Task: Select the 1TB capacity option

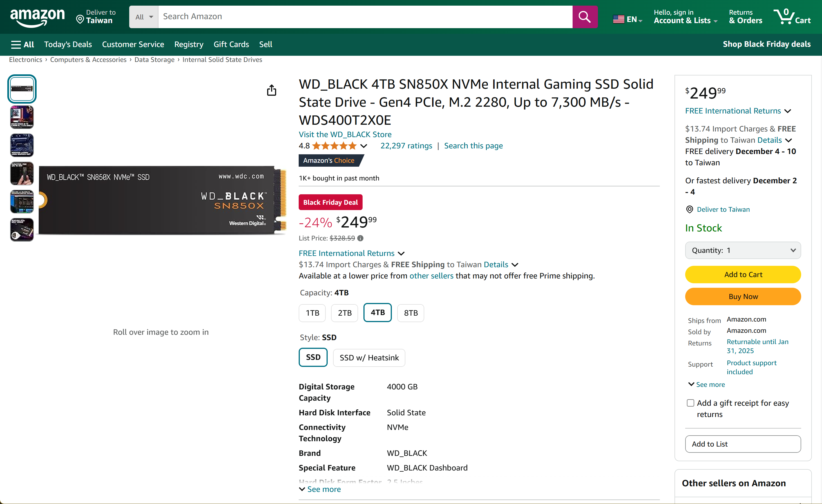Action: tap(312, 313)
